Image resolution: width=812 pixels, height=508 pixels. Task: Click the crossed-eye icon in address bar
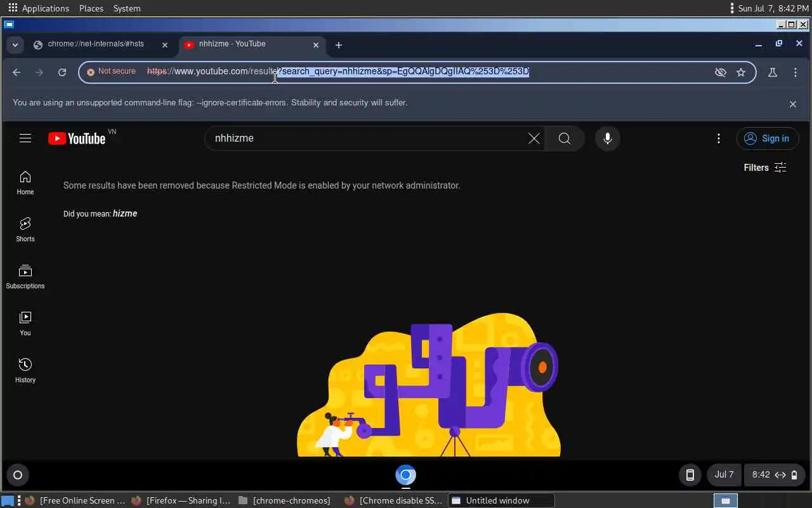(x=720, y=72)
